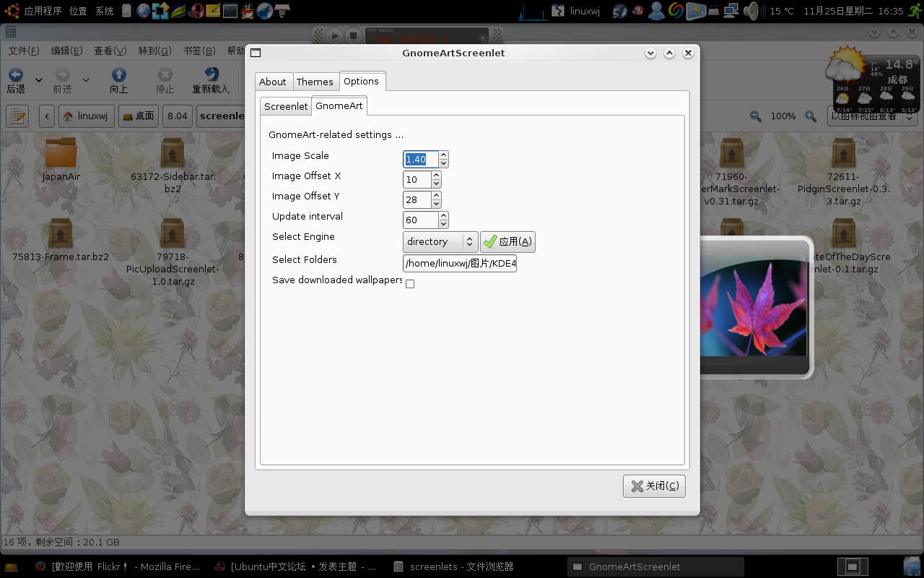924x578 pixels.
Task: Open the 文件(F) menu in file browser
Action: pyautogui.click(x=24, y=51)
